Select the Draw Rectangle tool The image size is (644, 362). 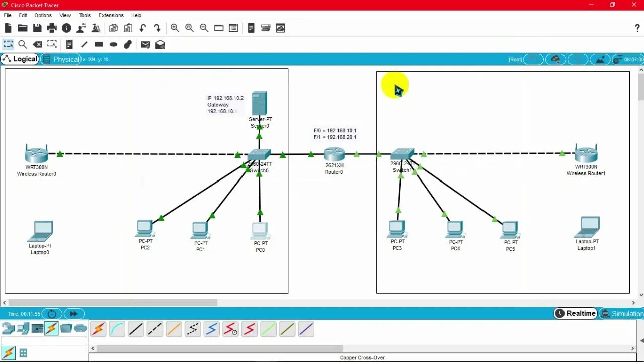coord(99,45)
